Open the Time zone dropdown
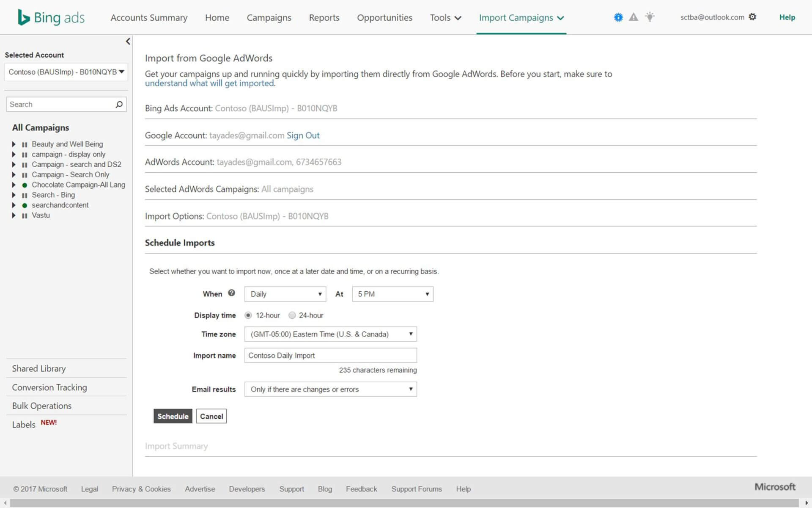 point(330,334)
